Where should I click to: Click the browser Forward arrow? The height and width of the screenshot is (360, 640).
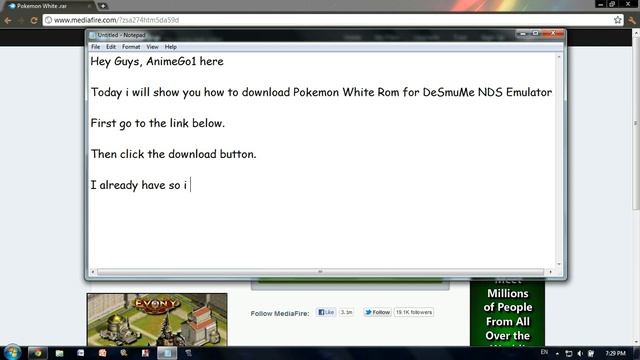[21, 20]
